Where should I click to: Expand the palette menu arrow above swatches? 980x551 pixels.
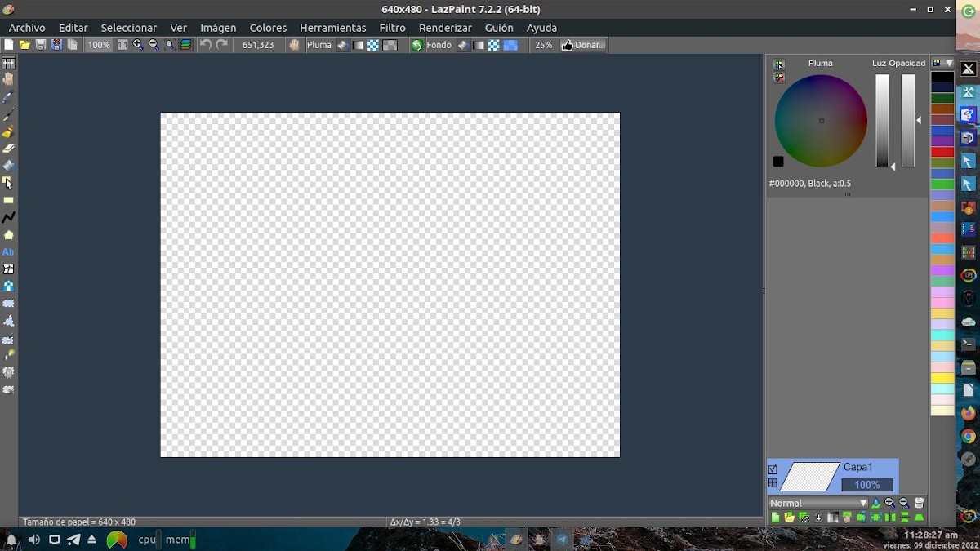tap(949, 63)
